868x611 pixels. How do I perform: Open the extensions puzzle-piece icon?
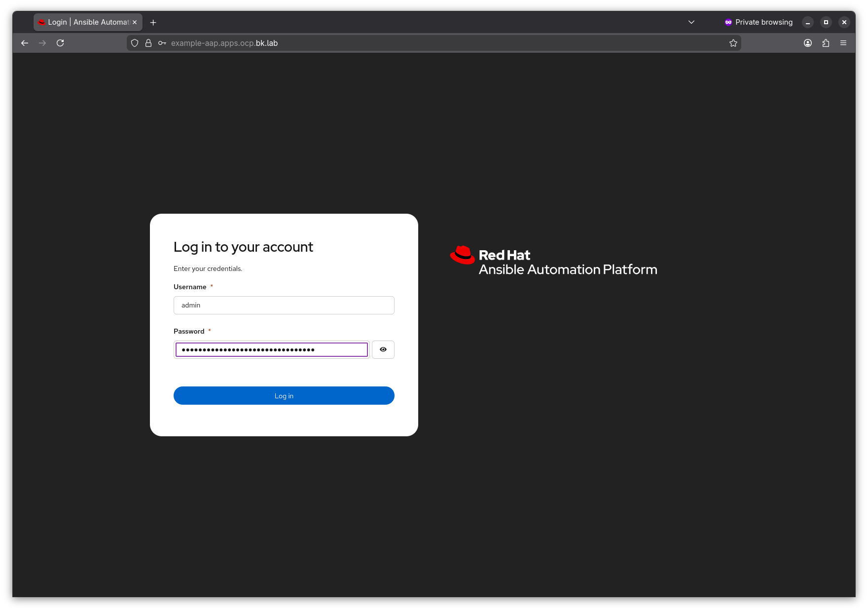click(826, 43)
